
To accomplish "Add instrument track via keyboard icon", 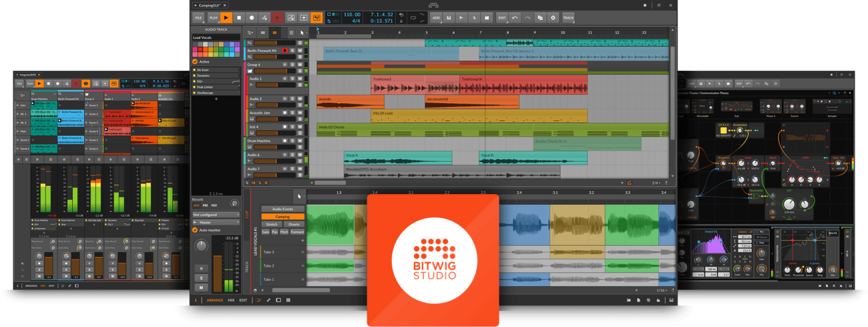I will (x=449, y=18).
